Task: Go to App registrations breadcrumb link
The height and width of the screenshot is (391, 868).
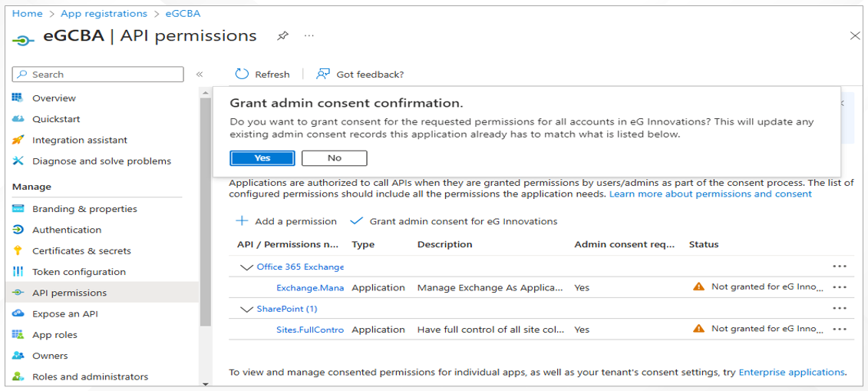Action: click(104, 13)
